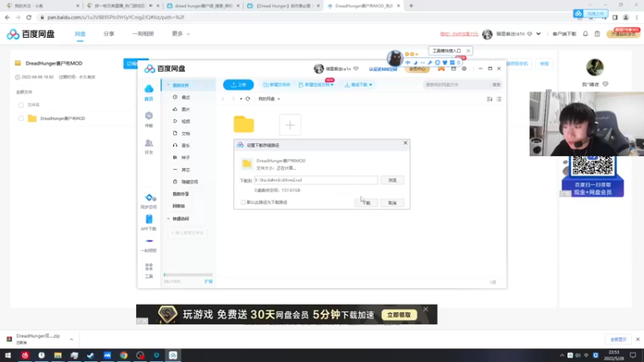Tick the 文件名 select-all checkbox on web page

click(21, 105)
